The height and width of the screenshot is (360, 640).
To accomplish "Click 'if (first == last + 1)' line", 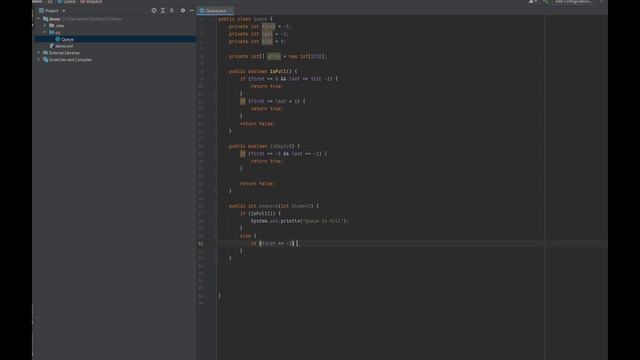I will pyautogui.click(x=272, y=101).
